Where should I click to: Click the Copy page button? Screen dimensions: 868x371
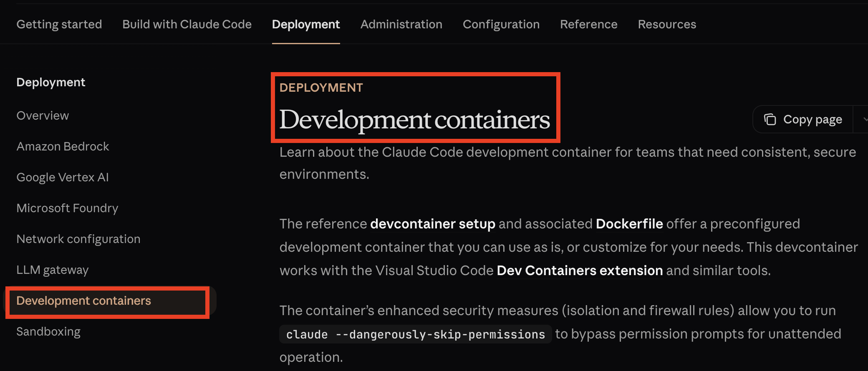point(803,120)
